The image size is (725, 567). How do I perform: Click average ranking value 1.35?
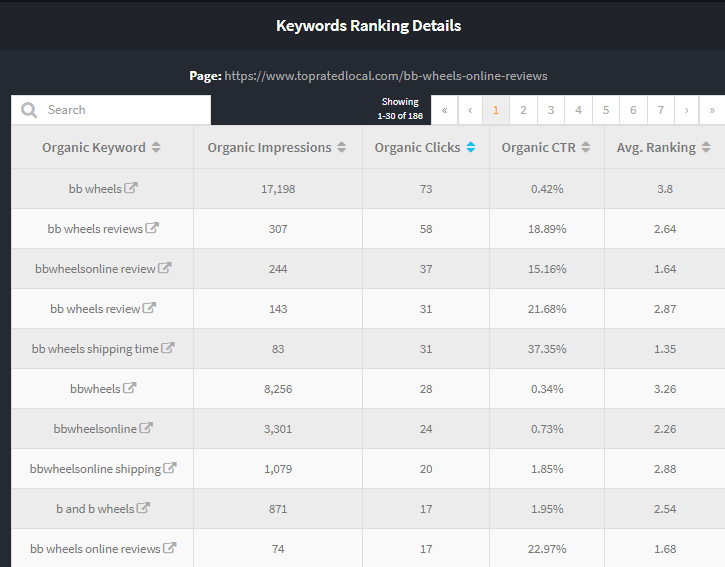click(665, 349)
